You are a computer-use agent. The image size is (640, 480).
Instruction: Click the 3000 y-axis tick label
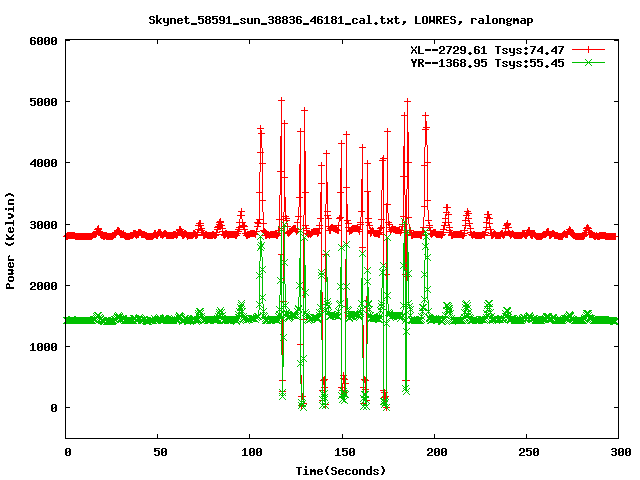tap(43, 225)
